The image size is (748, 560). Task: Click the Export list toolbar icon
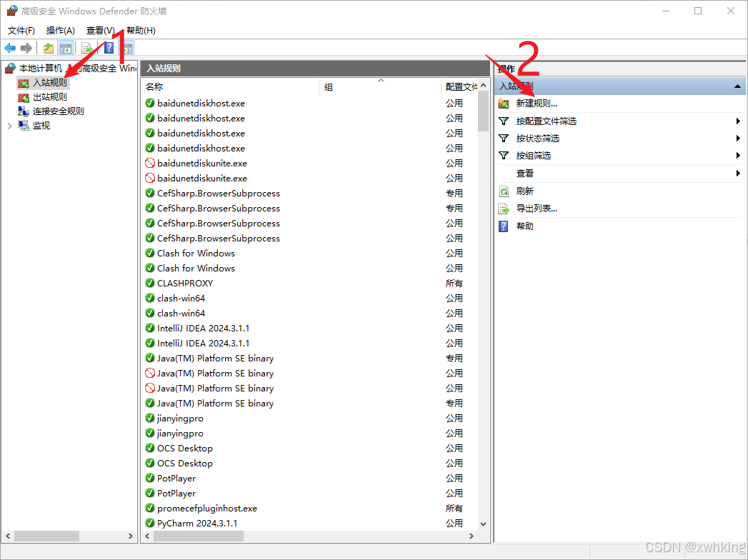click(x=87, y=48)
